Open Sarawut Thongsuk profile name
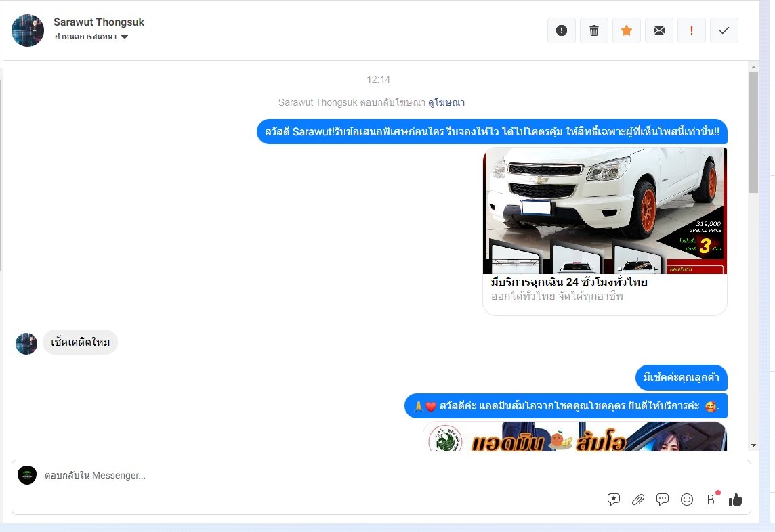The width and height of the screenshot is (775, 532). 99,22
